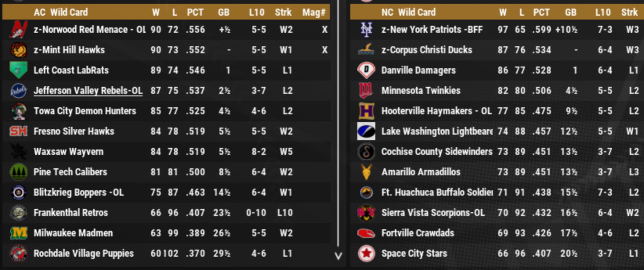Image resolution: width=644 pixels, height=270 pixels.
Task: Open the Milwaukee Madmen logo icon
Action: [x=18, y=233]
